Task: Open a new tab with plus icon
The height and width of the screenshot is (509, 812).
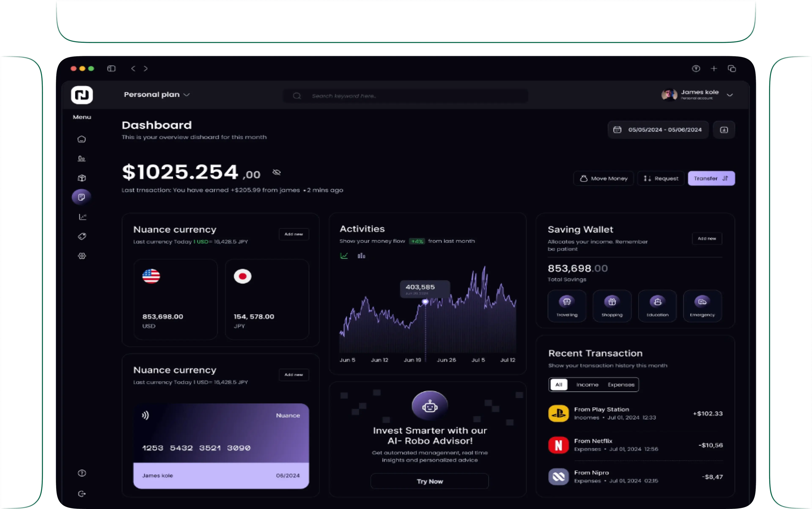Action: click(x=714, y=69)
